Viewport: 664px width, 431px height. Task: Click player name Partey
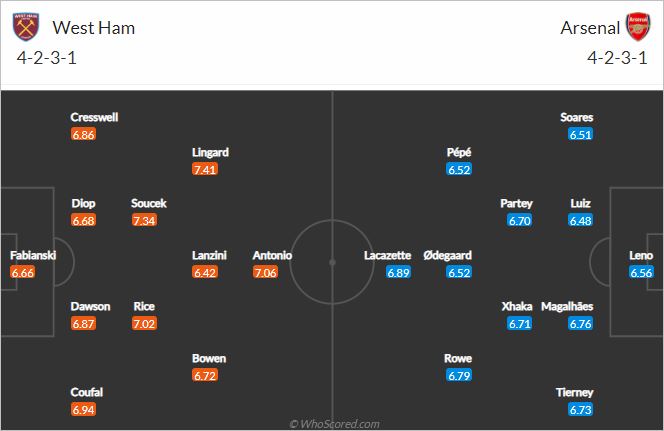point(516,203)
